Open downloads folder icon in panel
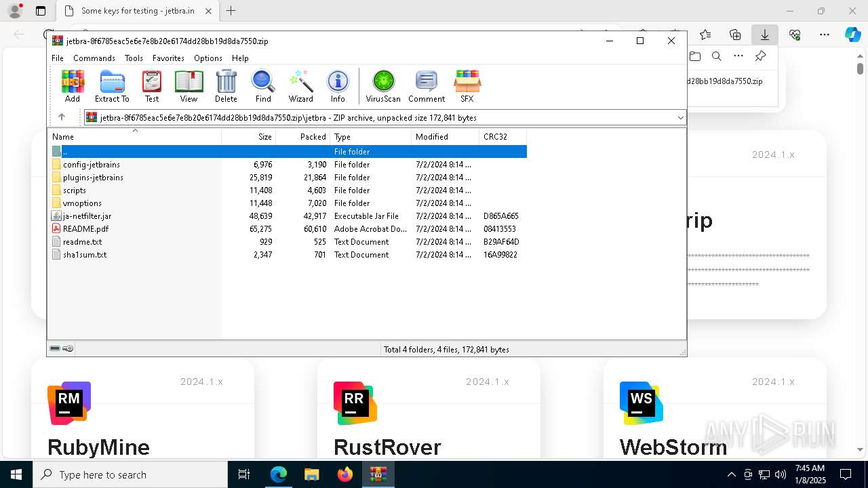 (695, 56)
